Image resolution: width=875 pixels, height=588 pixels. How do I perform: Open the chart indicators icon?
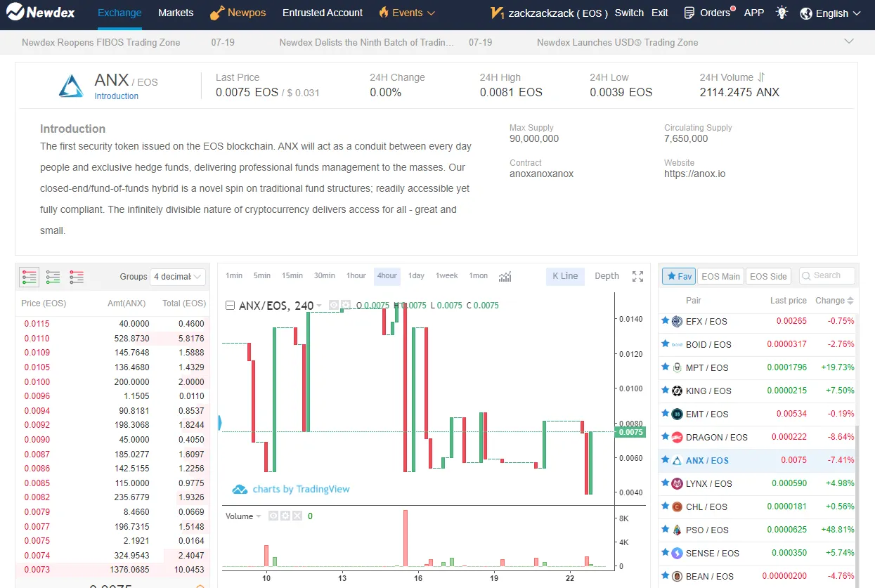click(505, 276)
